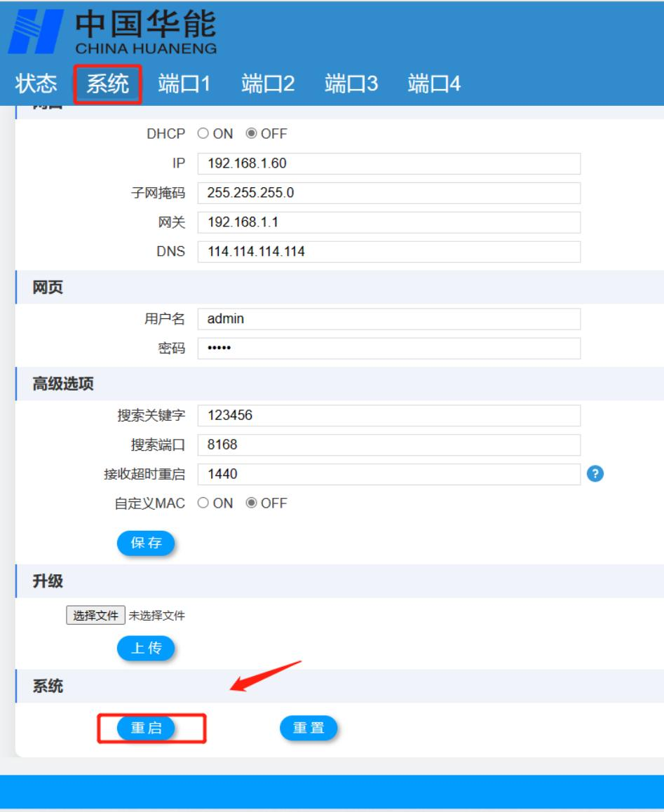Switch to the 系统 tab

pos(107,84)
